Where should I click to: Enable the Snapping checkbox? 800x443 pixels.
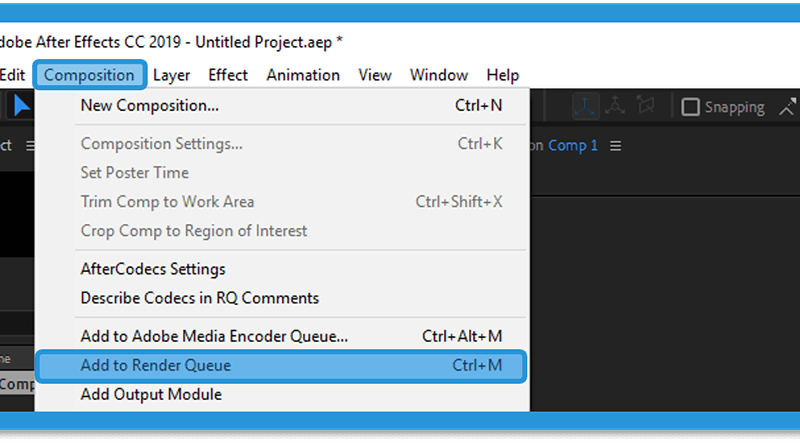coord(690,107)
